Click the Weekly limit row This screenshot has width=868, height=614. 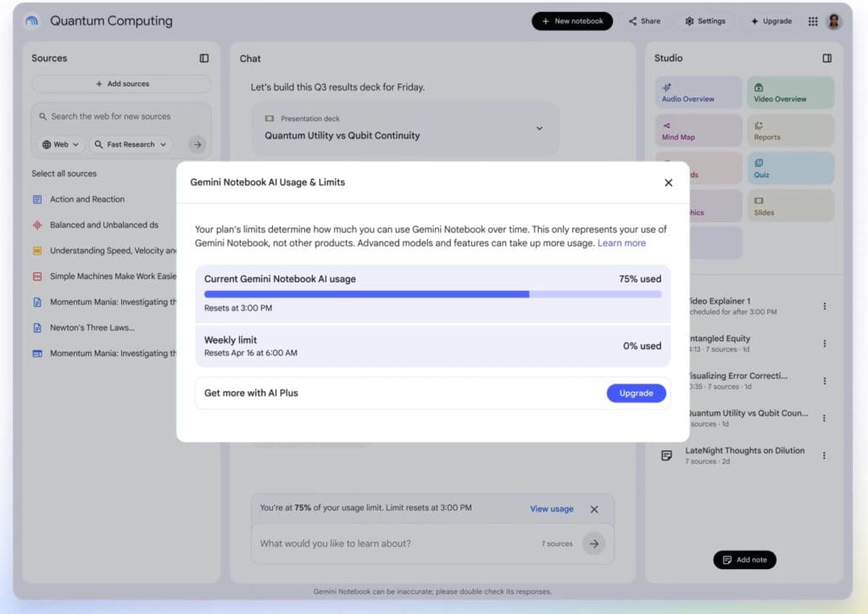[432, 346]
